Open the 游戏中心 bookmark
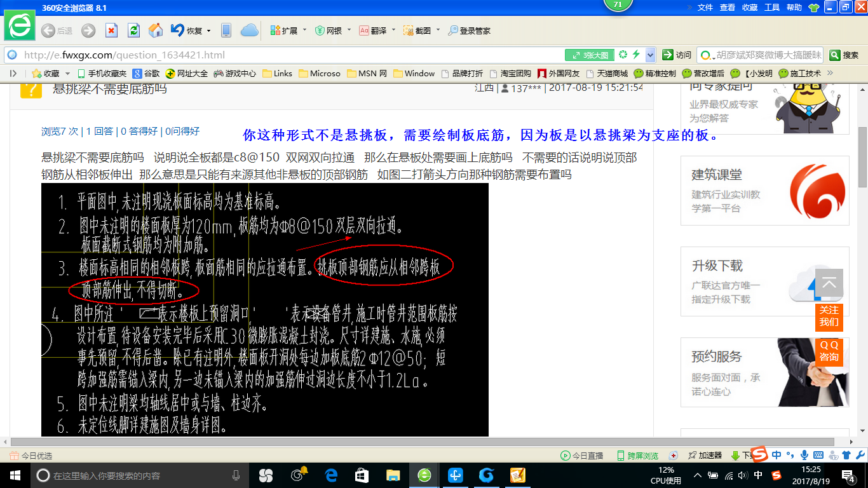The image size is (868, 488). tap(235, 74)
